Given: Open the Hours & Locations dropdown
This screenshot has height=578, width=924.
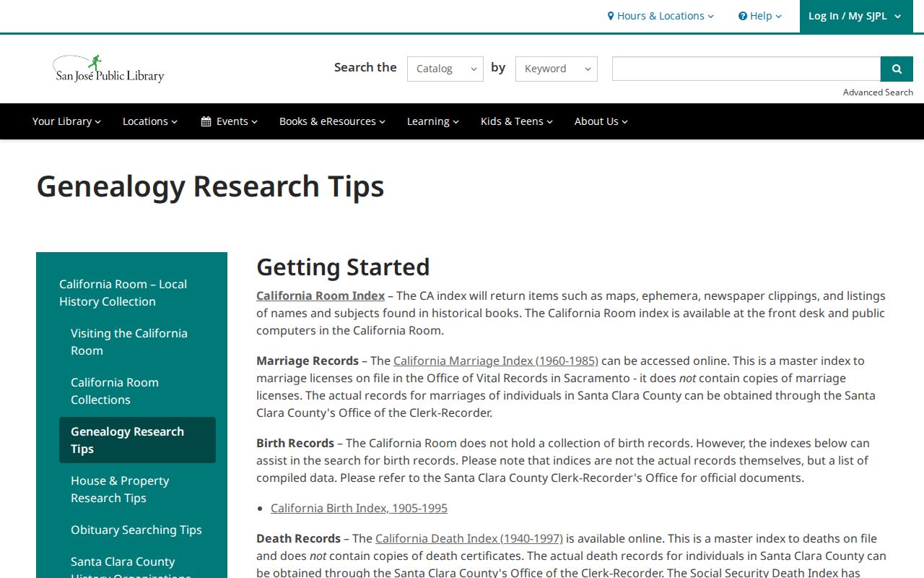Looking at the screenshot, I should [x=661, y=16].
